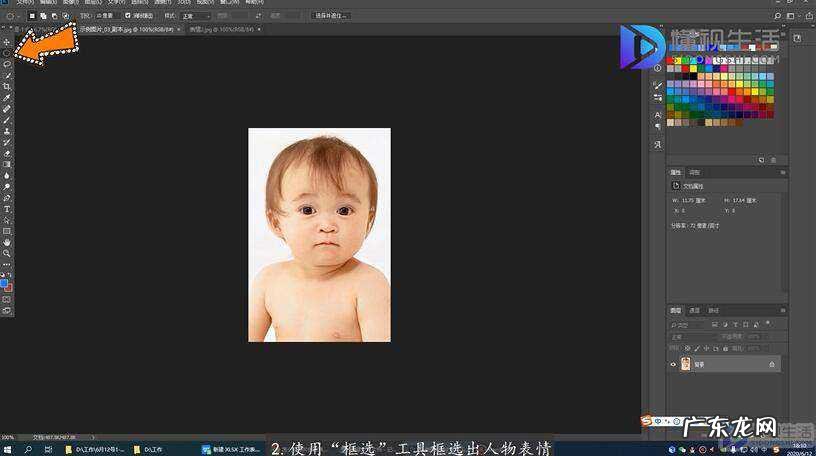
Task: Hide the Background layer via eye icon
Action: (x=673, y=365)
